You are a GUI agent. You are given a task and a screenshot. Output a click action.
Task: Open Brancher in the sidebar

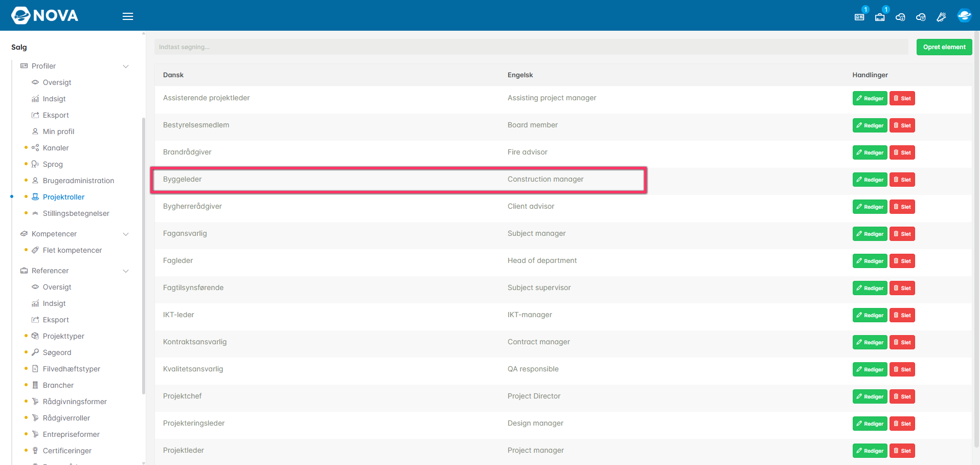click(58, 385)
